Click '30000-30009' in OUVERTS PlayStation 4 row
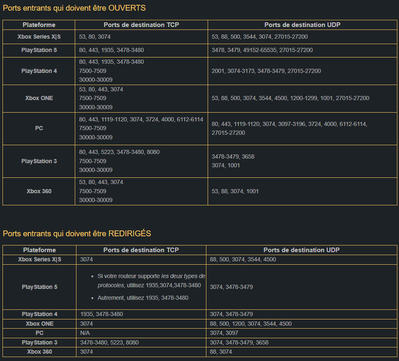This screenshot has height=361, width=399. click(96, 80)
